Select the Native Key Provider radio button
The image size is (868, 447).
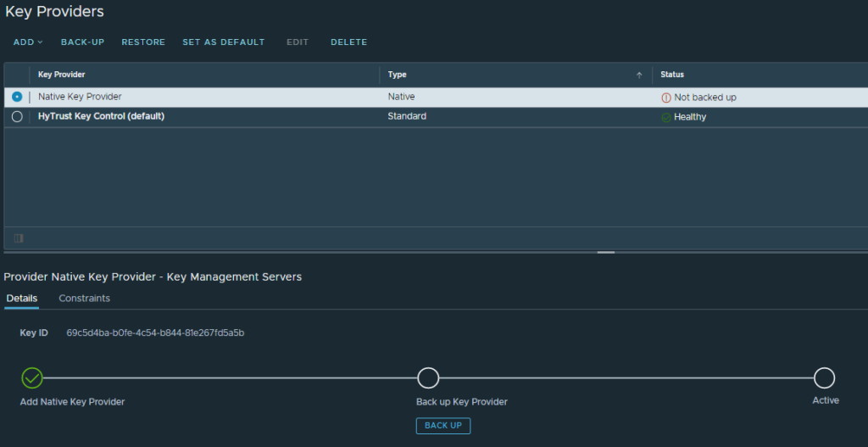tap(17, 97)
